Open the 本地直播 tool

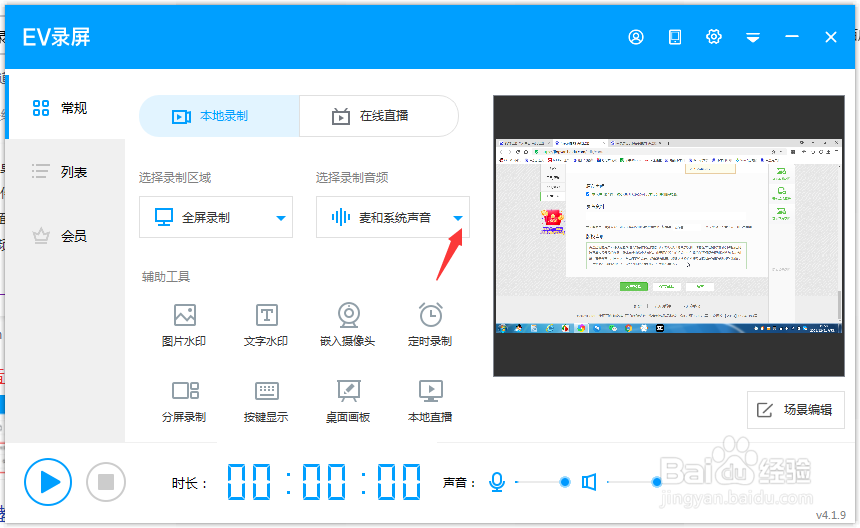(430, 401)
